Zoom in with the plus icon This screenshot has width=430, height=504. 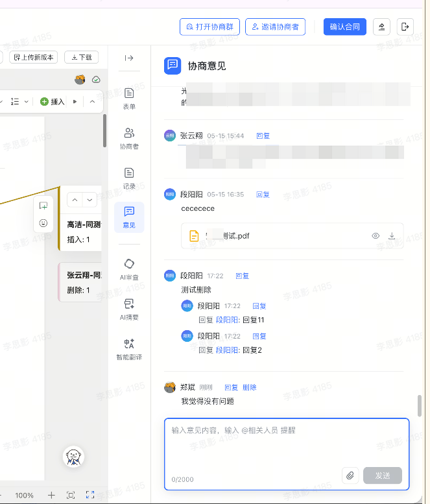51,496
